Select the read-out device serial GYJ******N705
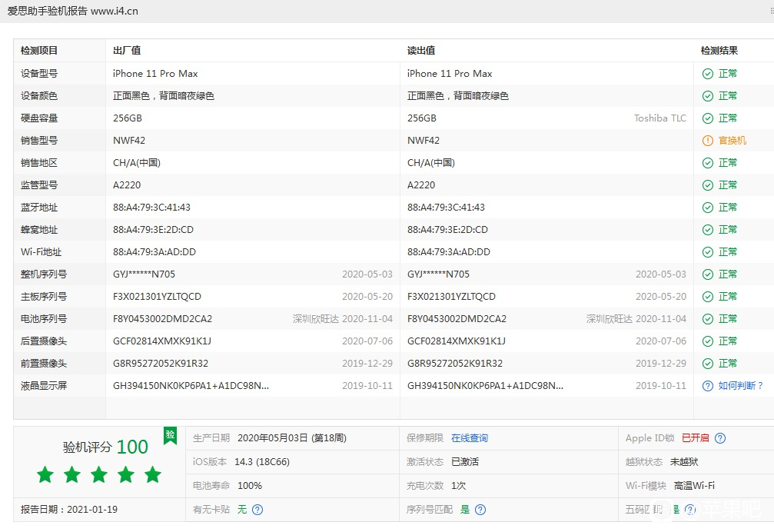The height and width of the screenshot is (532, 774). 438,274
